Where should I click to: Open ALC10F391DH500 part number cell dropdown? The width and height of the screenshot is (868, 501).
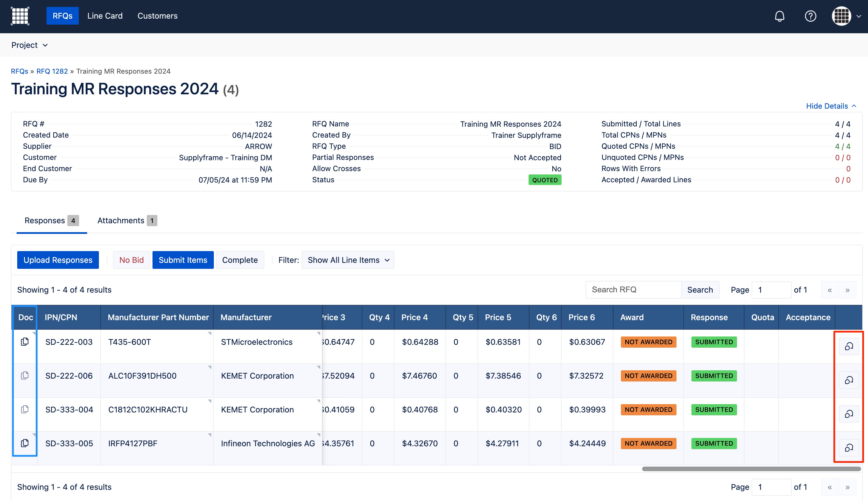(x=210, y=367)
